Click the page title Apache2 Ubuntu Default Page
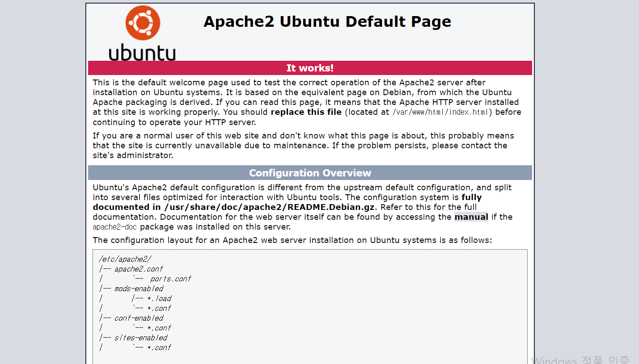The image size is (639, 364). point(327,21)
